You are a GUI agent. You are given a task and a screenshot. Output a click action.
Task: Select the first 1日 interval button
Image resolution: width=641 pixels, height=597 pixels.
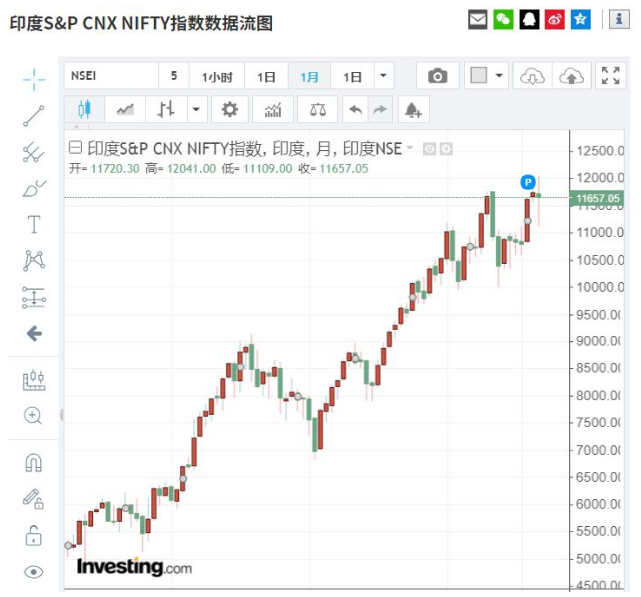[267, 76]
